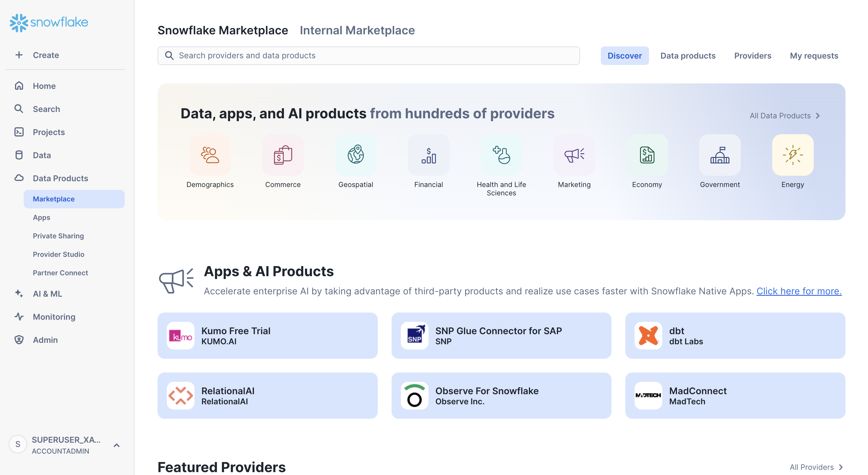
Task: Click the search providers input field
Action: 368,56
